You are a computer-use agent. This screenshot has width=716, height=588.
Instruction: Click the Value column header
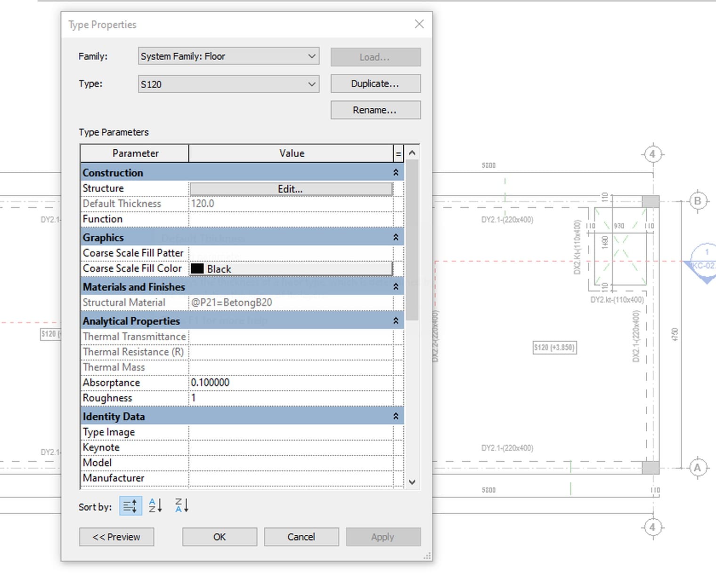tap(291, 153)
